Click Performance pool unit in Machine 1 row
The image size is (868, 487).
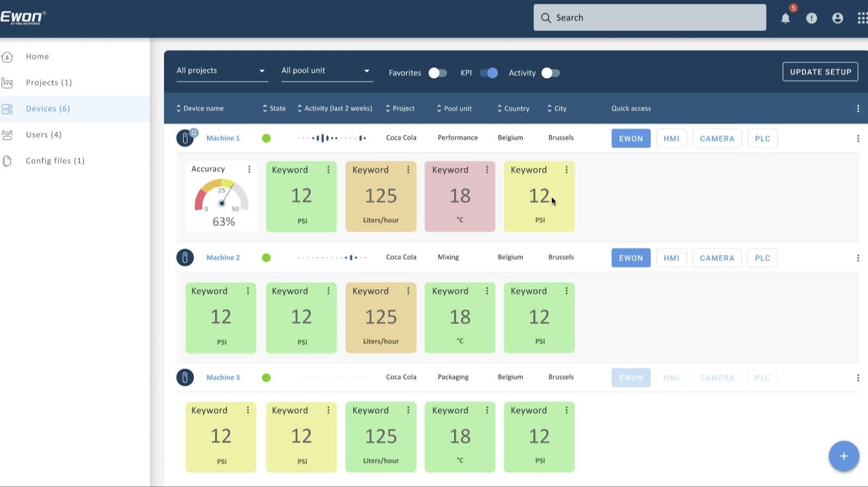point(458,138)
